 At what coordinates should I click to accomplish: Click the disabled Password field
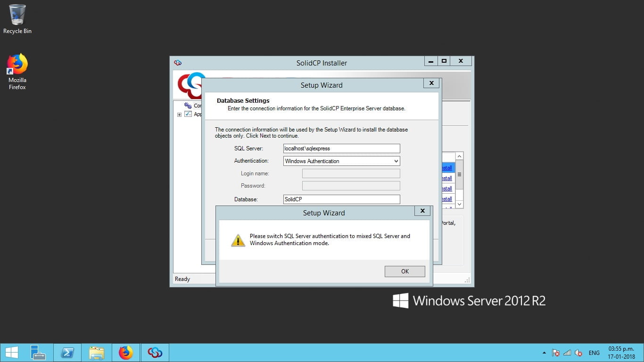tap(351, 186)
